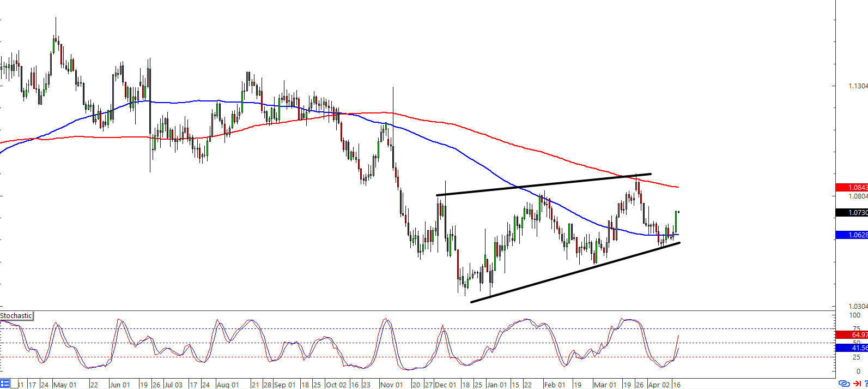This screenshot has width=868, height=389.
Task: Click the blue list icon at bottom-left
Action: click(x=5, y=384)
